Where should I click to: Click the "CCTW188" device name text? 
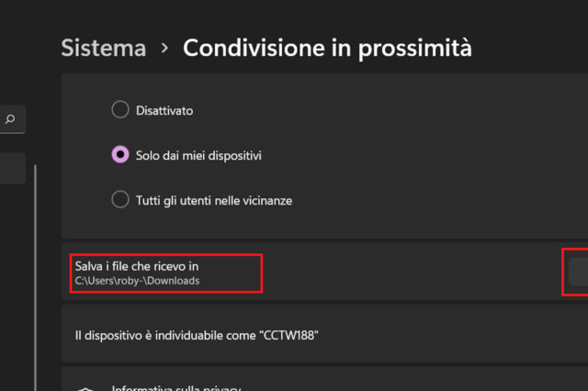[x=288, y=336]
